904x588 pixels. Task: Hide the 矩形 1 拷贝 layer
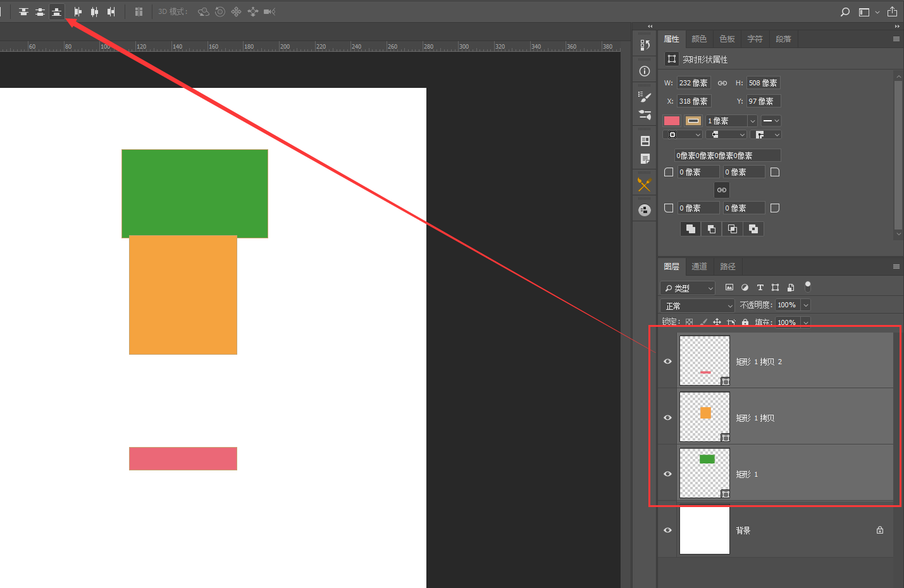tap(667, 418)
